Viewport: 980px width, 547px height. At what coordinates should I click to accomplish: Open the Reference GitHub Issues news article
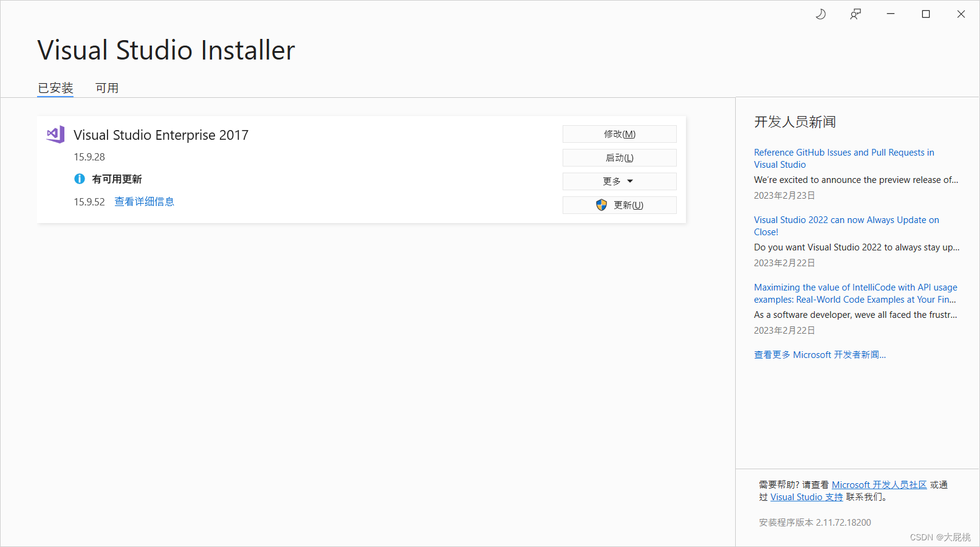tap(844, 159)
